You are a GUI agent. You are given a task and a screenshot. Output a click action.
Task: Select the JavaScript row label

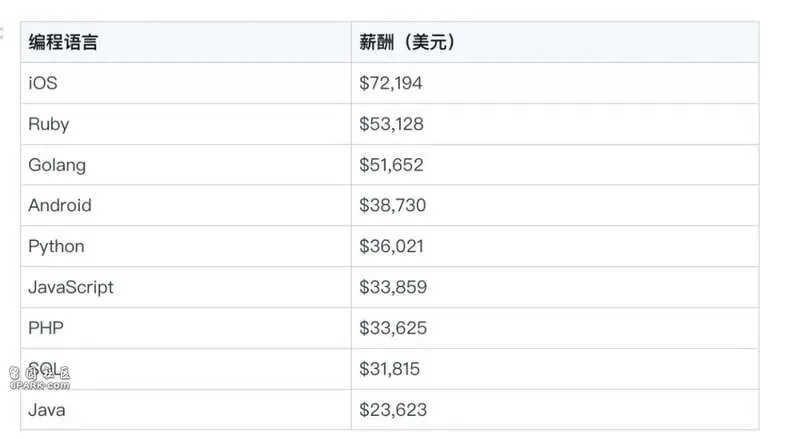pyautogui.click(x=71, y=287)
